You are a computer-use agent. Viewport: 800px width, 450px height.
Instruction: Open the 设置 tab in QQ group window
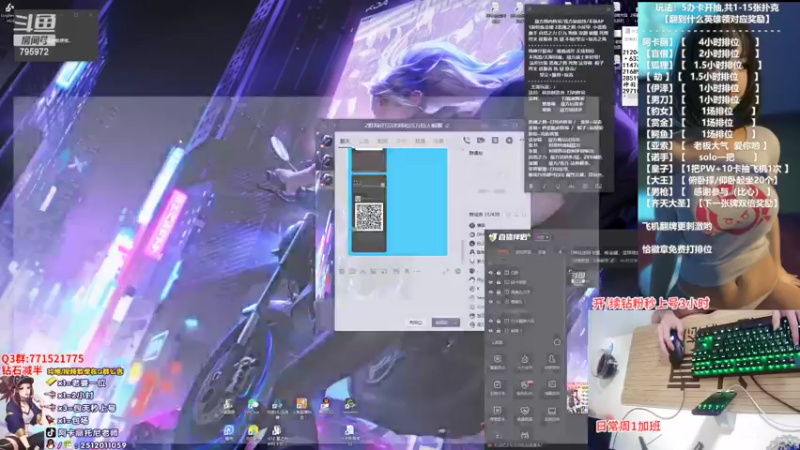click(x=439, y=141)
